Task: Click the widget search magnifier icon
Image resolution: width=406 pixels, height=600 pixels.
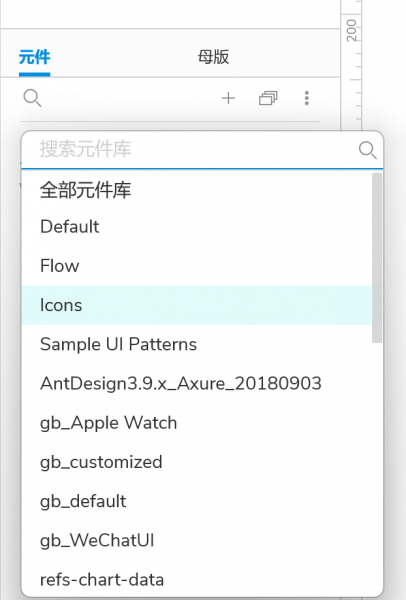Action: point(32,98)
